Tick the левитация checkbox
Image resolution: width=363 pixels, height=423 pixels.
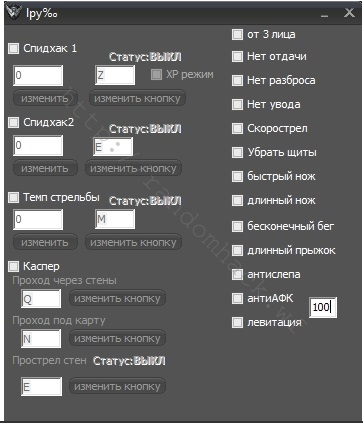pyautogui.click(x=237, y=322)
